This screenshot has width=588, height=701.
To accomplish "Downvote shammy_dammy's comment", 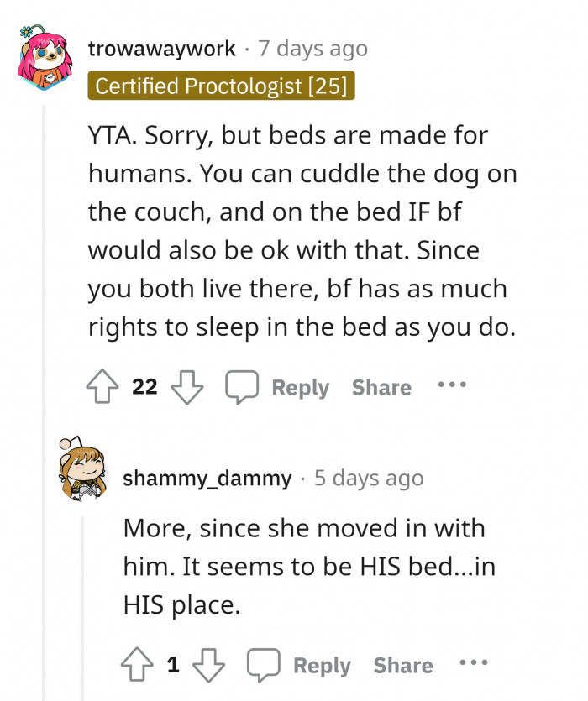I will point(209,666).
